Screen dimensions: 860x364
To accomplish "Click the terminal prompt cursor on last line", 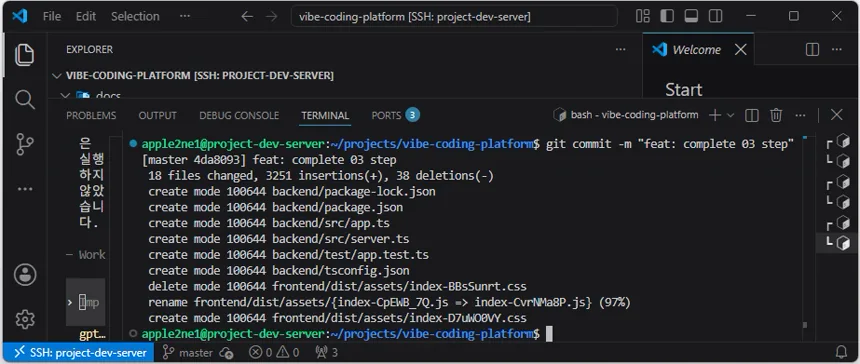I will (x=549, y=334).
